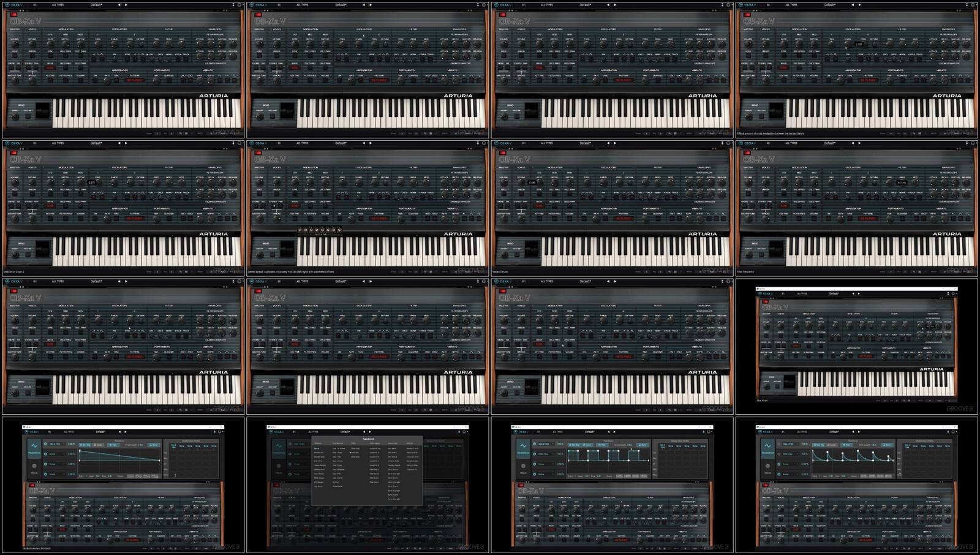This screenshot has height=555, width=980.
Task: Click previous-preset arrow in square-wave function frame
Action: (x=608, y=432)
